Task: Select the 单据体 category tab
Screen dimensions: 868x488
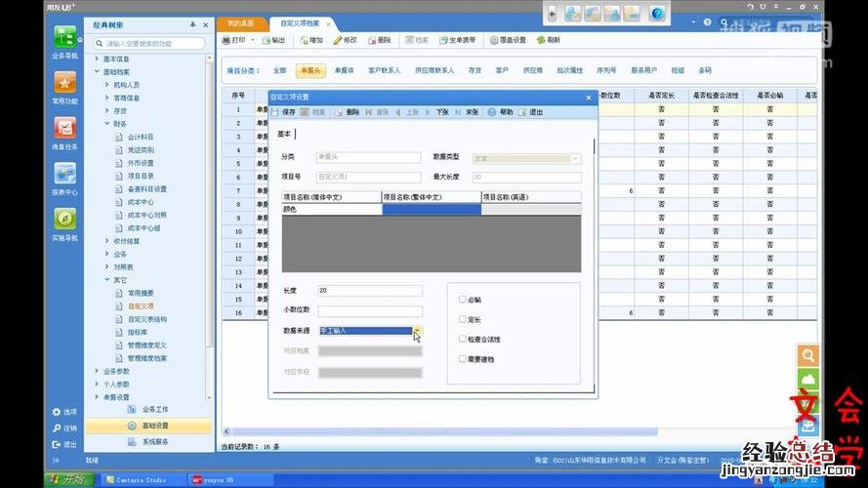Action: pyautogui.click(x=344, y=70)
